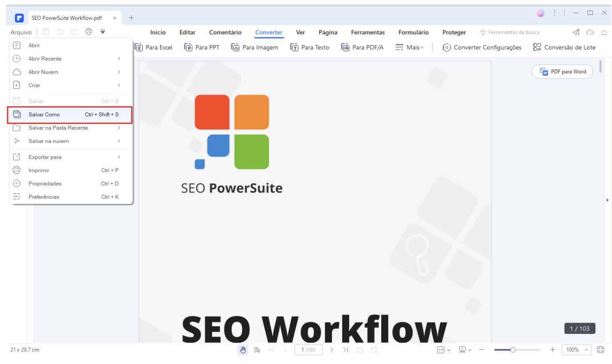Select Imprimir from the file menu
Screen dimensions: 612x364
click(71, 170)
